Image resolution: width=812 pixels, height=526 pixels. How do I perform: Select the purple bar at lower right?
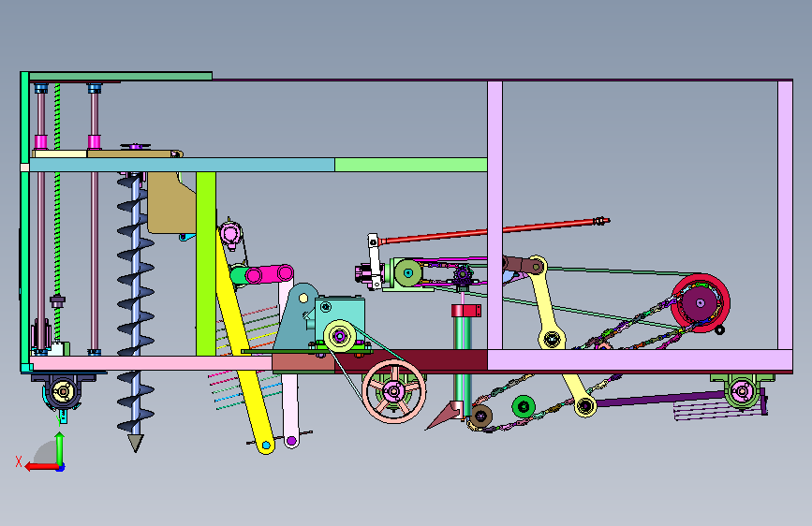tap(660, 399)
